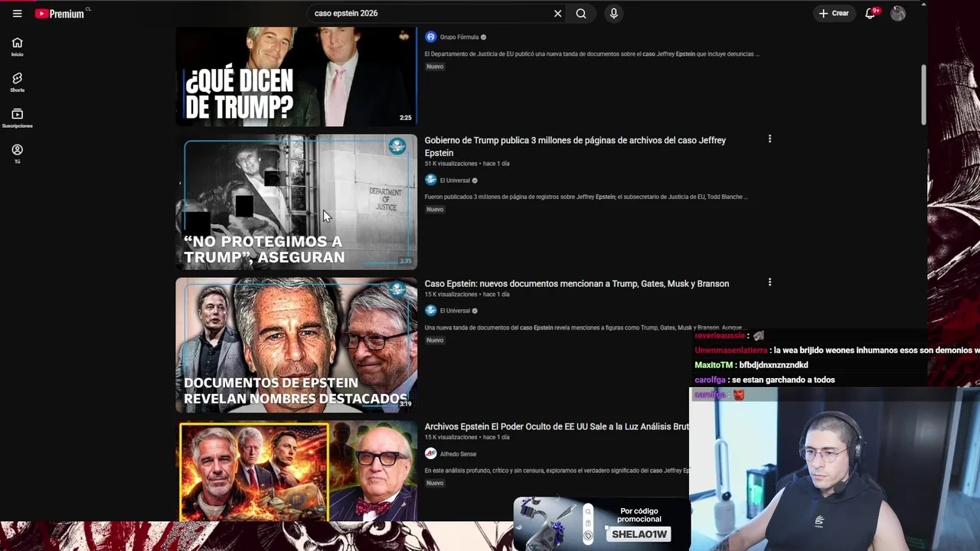Click the magnifier search button
Viewport: 980px width, 551px height.
coord(581,13)
